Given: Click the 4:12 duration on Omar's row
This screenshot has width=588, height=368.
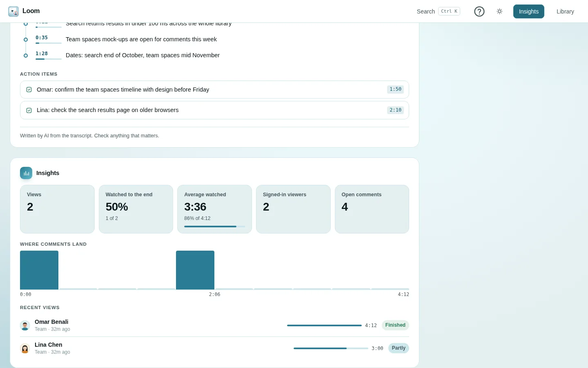Looking at the screenshot, I should click(371, 325).
